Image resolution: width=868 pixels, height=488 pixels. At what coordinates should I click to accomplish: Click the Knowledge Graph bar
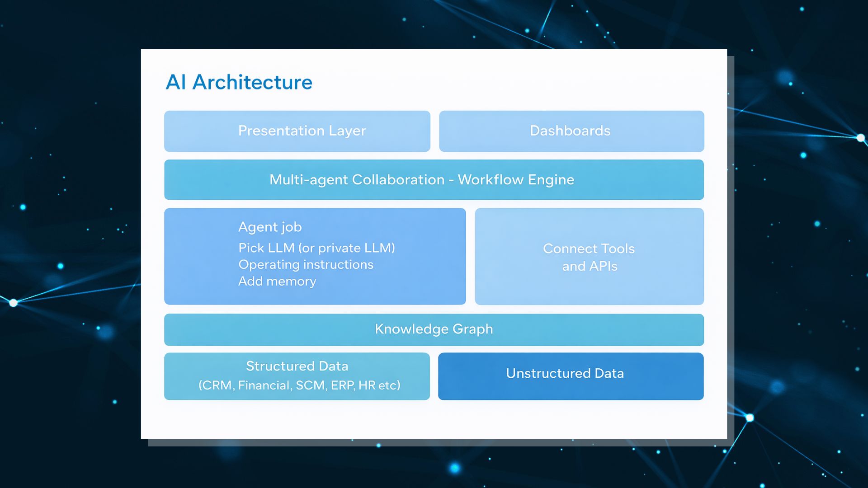[x=433, y=329]
